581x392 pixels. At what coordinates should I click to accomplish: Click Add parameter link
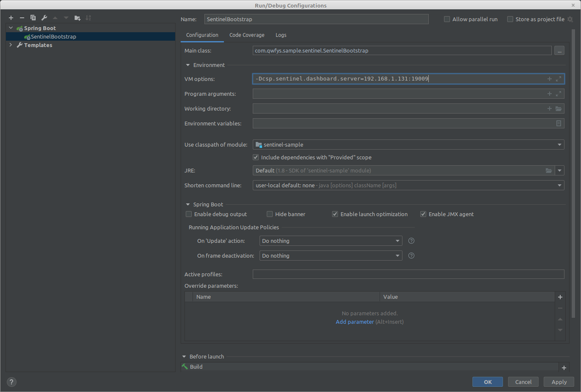coord(355,322)
